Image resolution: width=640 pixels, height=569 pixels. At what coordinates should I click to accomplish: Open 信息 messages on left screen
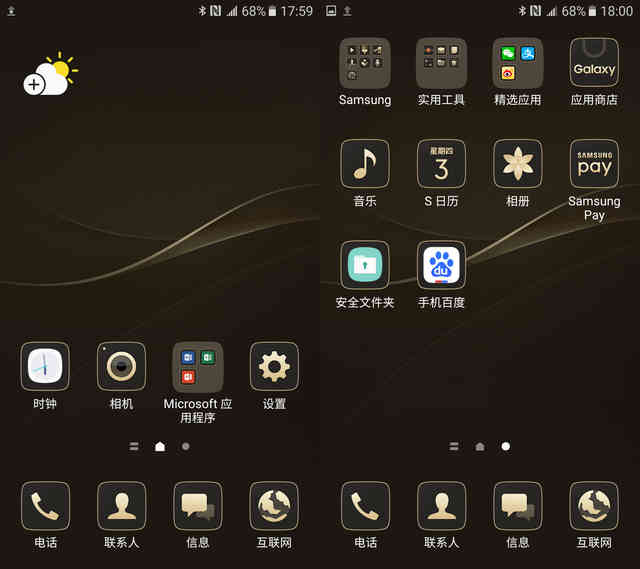coord(198,506)
